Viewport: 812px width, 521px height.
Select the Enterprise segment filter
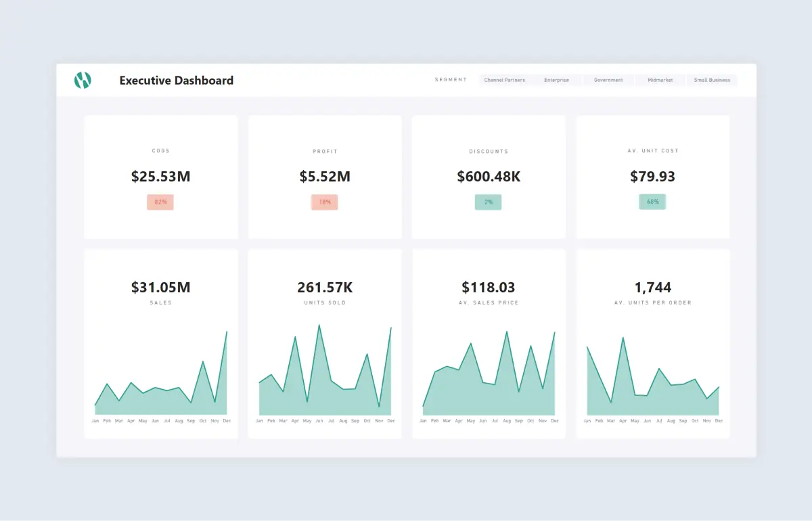(556, 80)
